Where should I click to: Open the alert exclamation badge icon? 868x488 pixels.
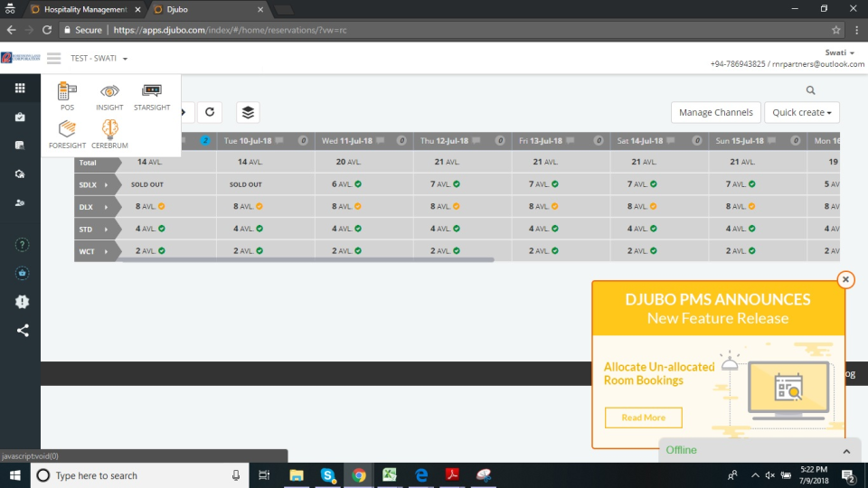22,302
